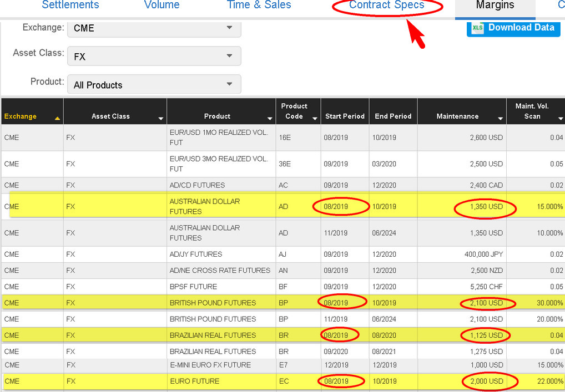This screenshot has height=392, width=565.
Task: Open the Product dropdown showing All Products
Action: point(154,85)
